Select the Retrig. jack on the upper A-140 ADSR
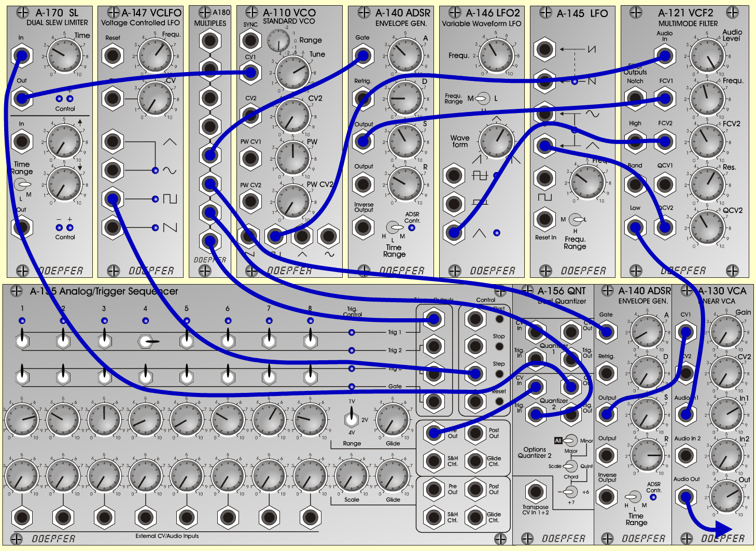Viewport: 756px width, 551px height. 363,98
